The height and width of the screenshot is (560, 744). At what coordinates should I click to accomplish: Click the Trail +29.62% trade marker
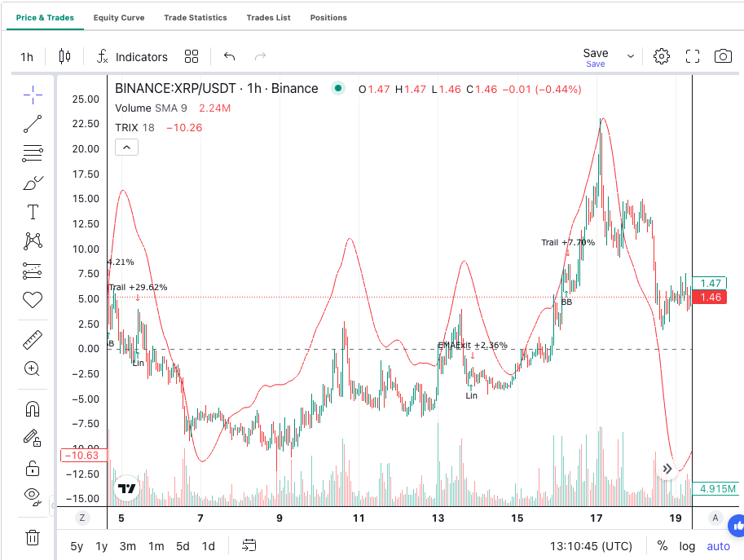click(x=138, y=288)
